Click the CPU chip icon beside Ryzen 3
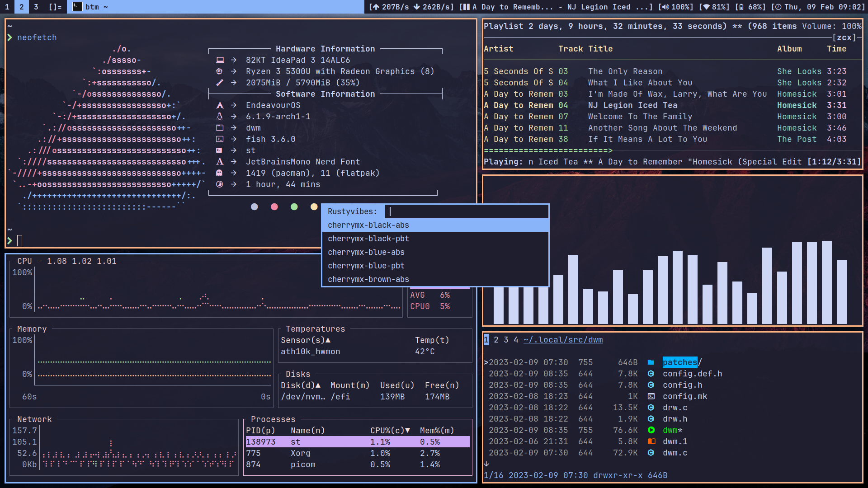Screen dimensions: 868x488 coord(219,71)
